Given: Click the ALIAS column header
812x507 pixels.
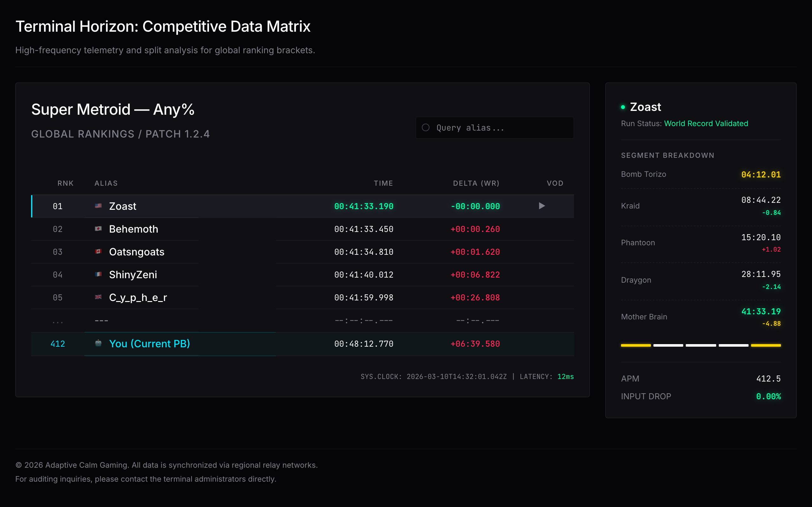Looking at the screenshot, I should coord(106,183).
